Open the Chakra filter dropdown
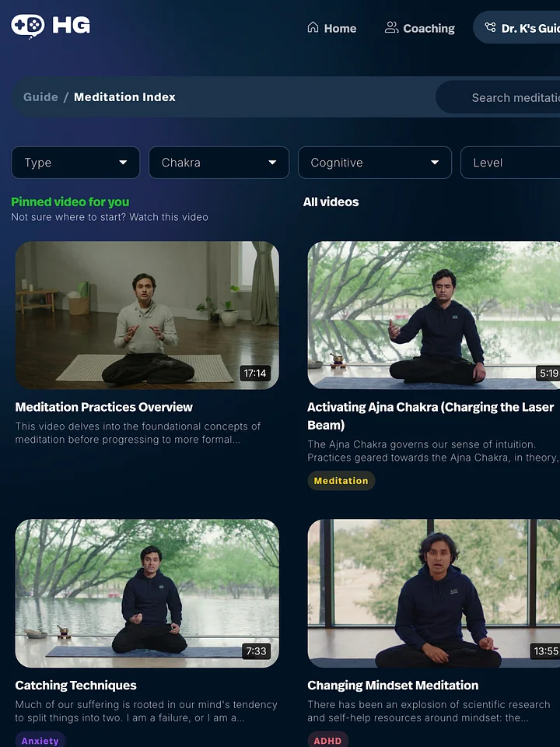The width and height of the screenshot is (560, 747). [x=219, y=163]
